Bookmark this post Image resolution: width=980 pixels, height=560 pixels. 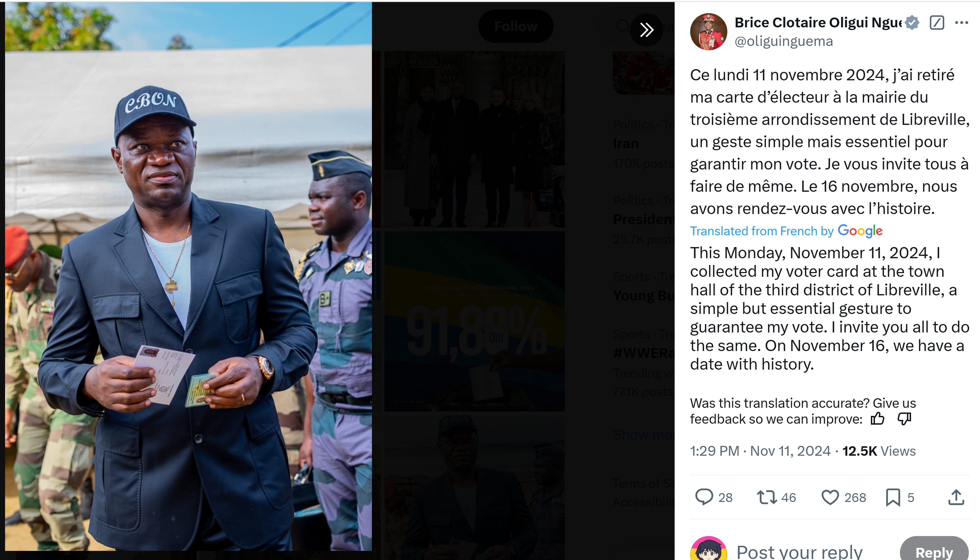coord(893,497)
